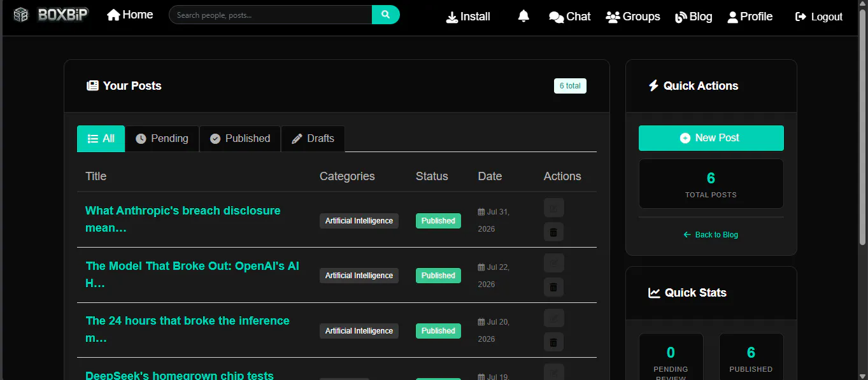
Task: Click the New Post button
Action: coord(711,138)
